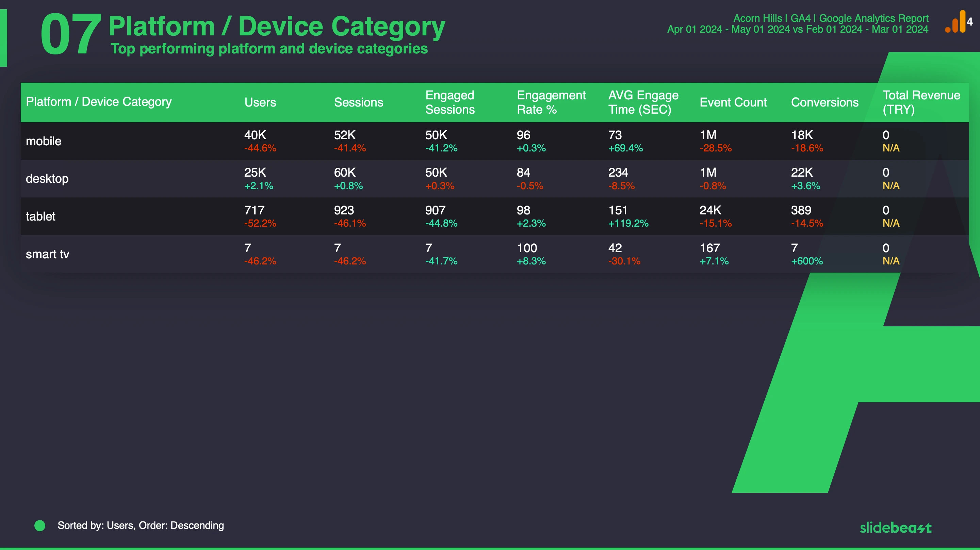980x550 pixels.
Task: Click smart tv event count value 167
Action: pos(709,248)
